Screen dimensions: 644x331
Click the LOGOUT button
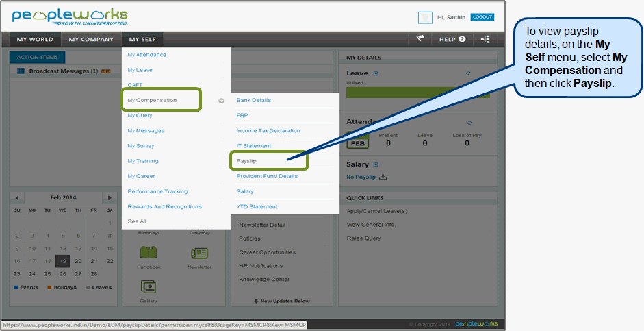482,17
